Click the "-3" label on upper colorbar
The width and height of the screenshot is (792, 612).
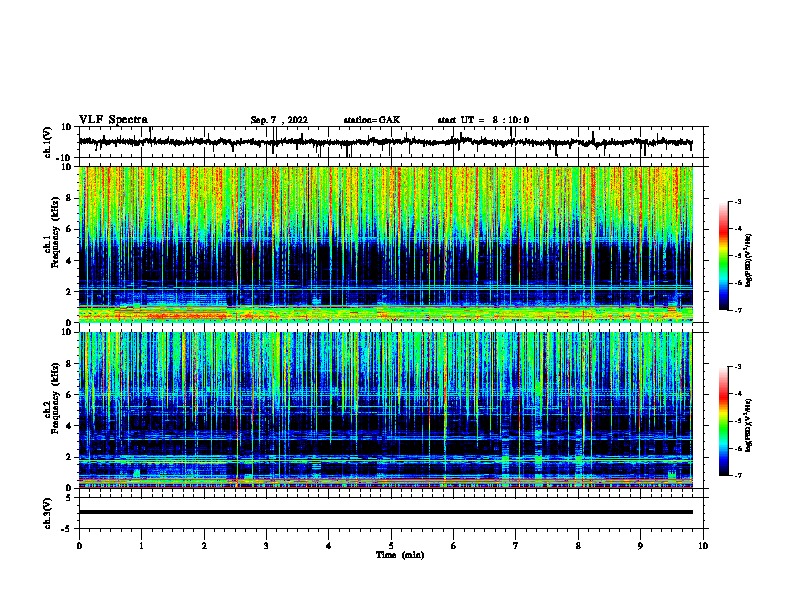point(737,201)
